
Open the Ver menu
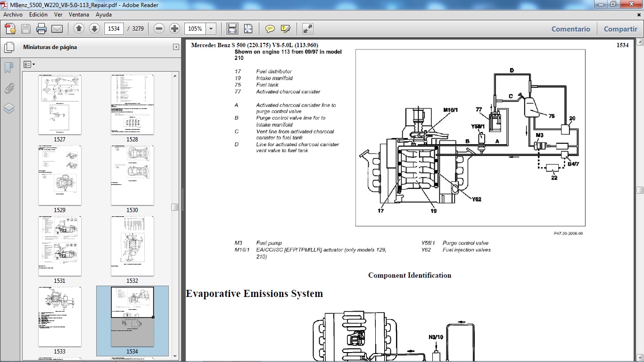pyautogui.click(x=58, y=15)
